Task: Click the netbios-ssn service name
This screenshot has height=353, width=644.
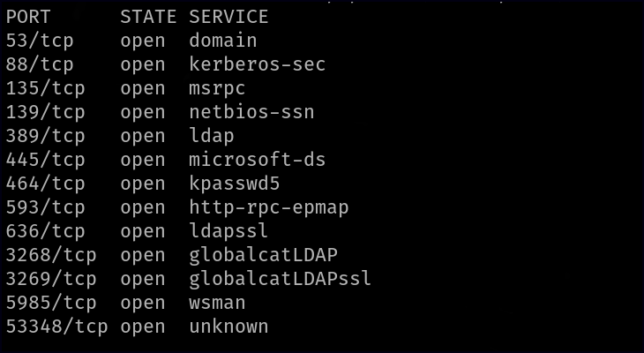Action: [x=251, y=112]
